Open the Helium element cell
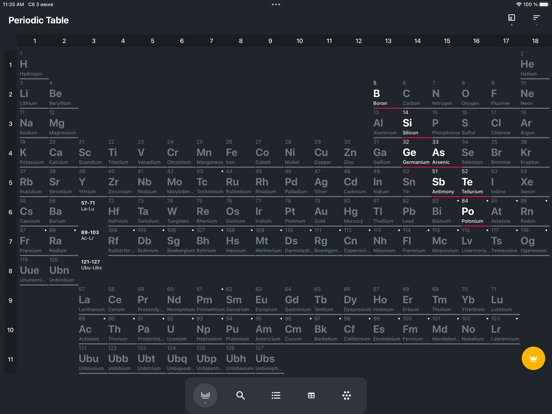The width and height of the screenshot is (552, 414). (x=534, y=64)
